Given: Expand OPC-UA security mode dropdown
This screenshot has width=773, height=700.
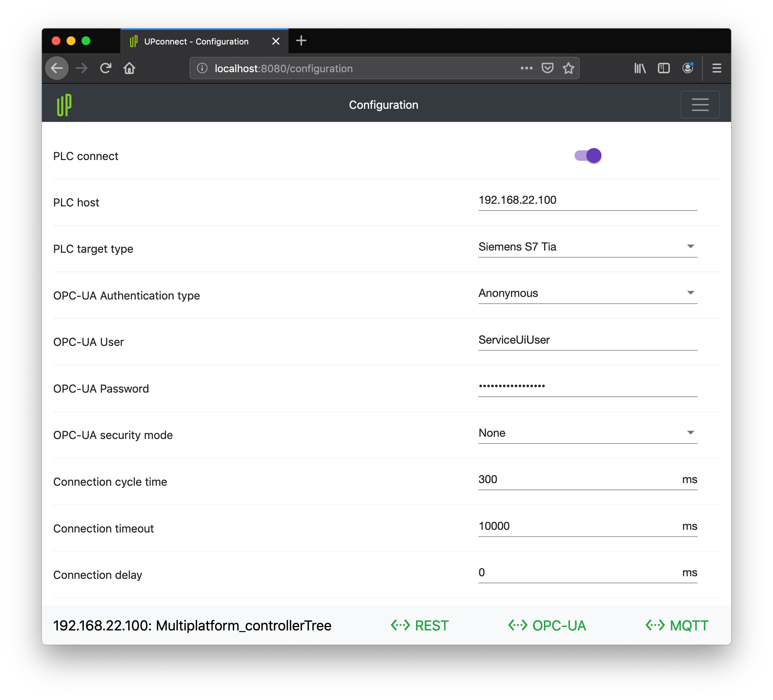Looking at the screenshot, I should tap(587, 433).
